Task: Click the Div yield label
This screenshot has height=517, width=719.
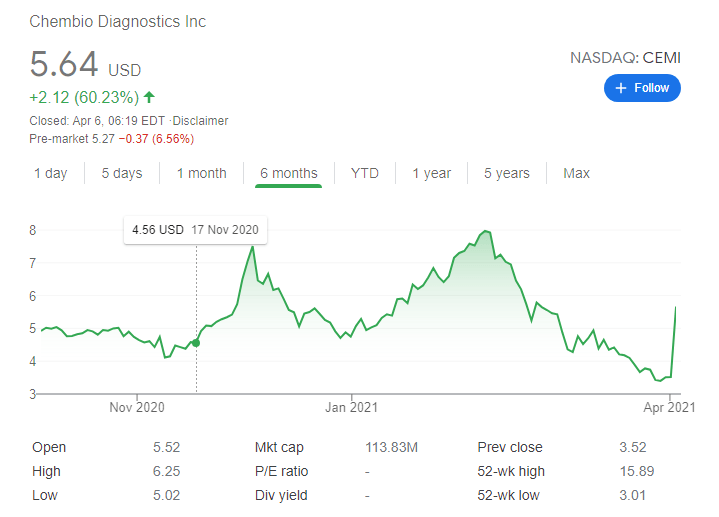Action: 281,495
